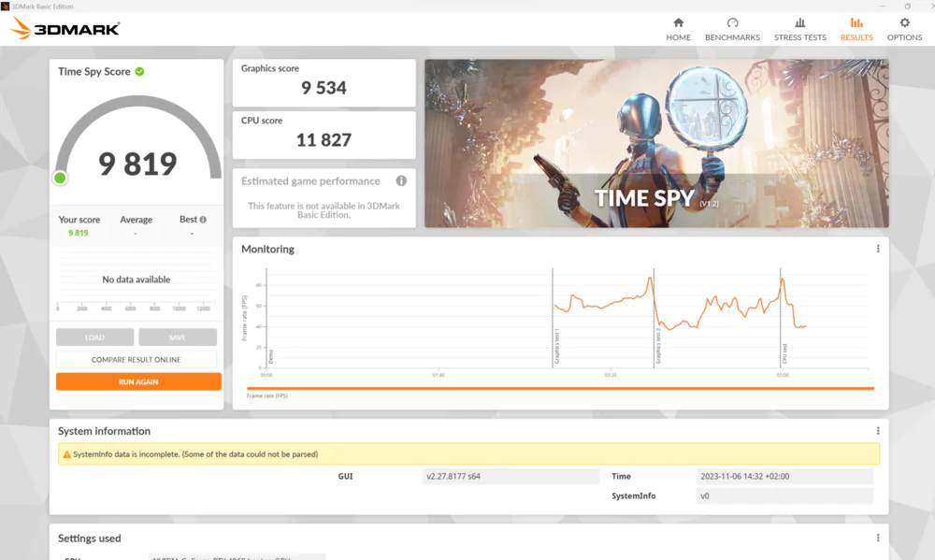Click the Load button
The width and height of the screenshot is (935, 560).
coord(94,337)
